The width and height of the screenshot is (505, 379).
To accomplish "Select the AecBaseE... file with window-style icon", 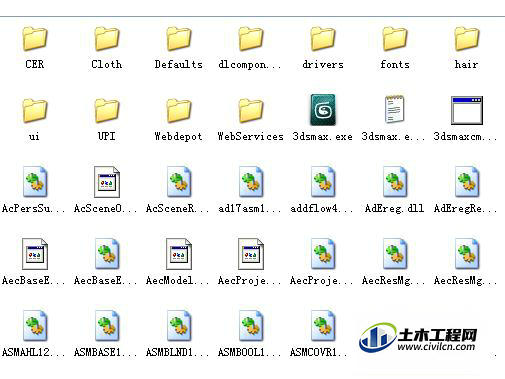I will pos(35,254).
